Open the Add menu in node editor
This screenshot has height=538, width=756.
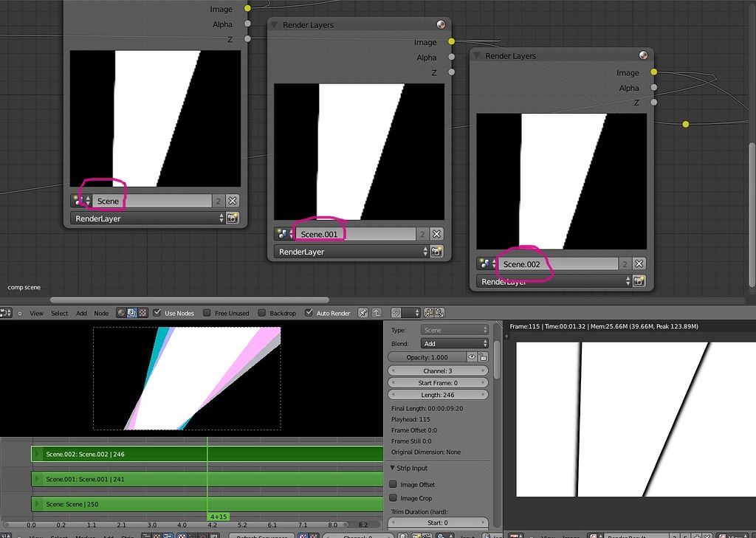pos(81,314)
